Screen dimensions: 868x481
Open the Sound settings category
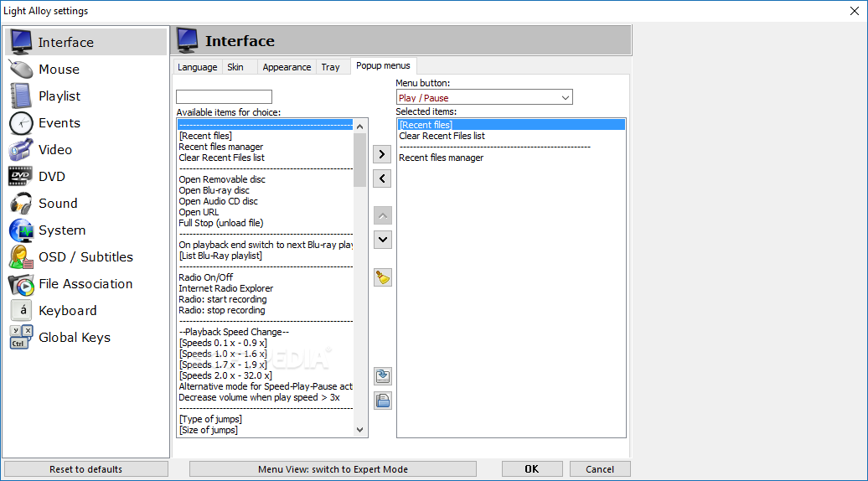click(85, 203)
